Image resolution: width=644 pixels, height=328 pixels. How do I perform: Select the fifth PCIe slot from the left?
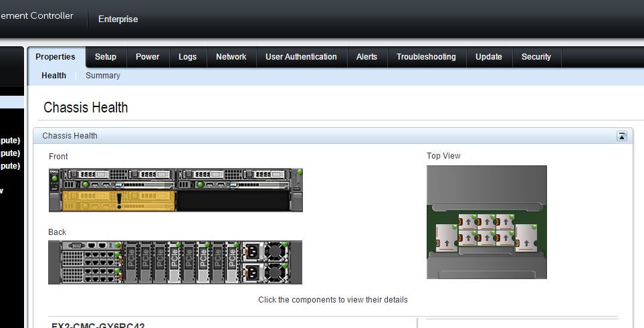pos(189,262)
